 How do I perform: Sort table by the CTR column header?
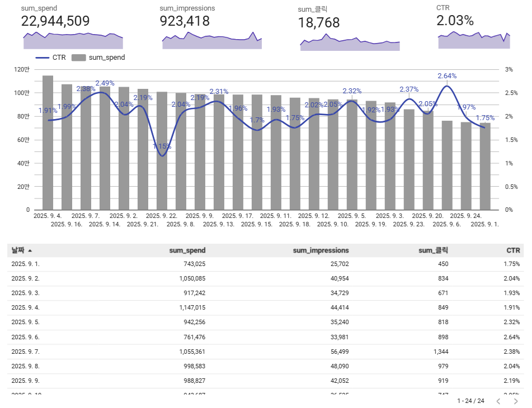coord(512,250)
